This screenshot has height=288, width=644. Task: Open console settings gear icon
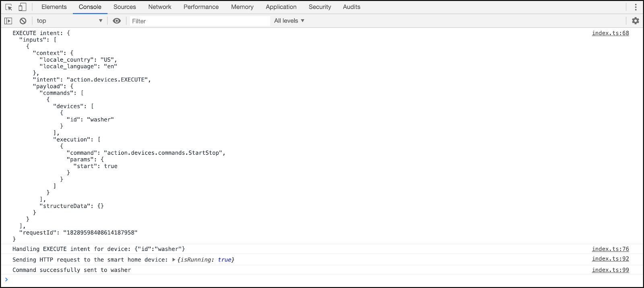pos(636,21)
